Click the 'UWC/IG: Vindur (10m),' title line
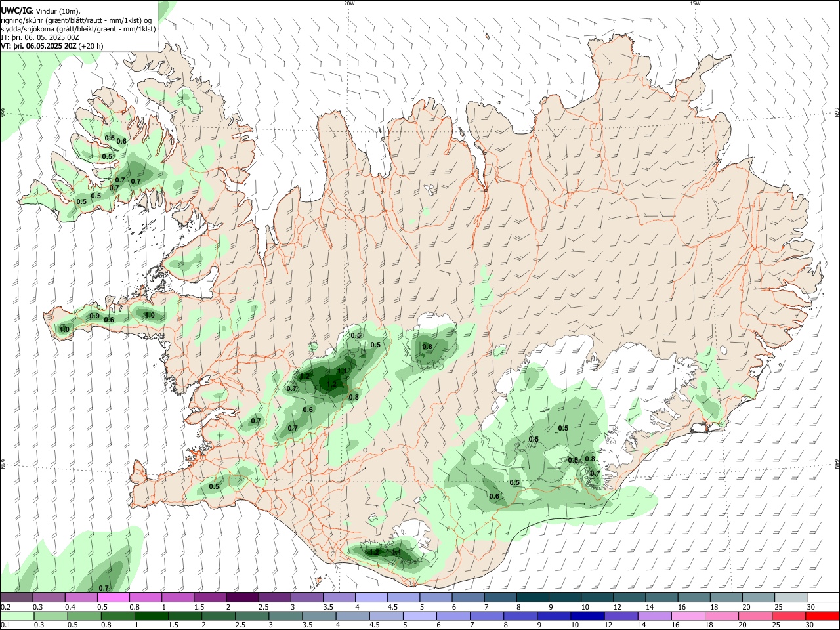The width and height of the screenshot is (840, 630). pos(41,11)
